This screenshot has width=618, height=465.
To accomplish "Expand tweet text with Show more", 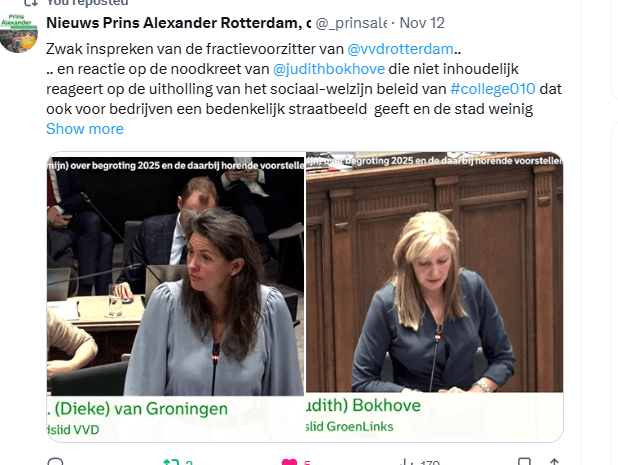I will tap(85, 129).
